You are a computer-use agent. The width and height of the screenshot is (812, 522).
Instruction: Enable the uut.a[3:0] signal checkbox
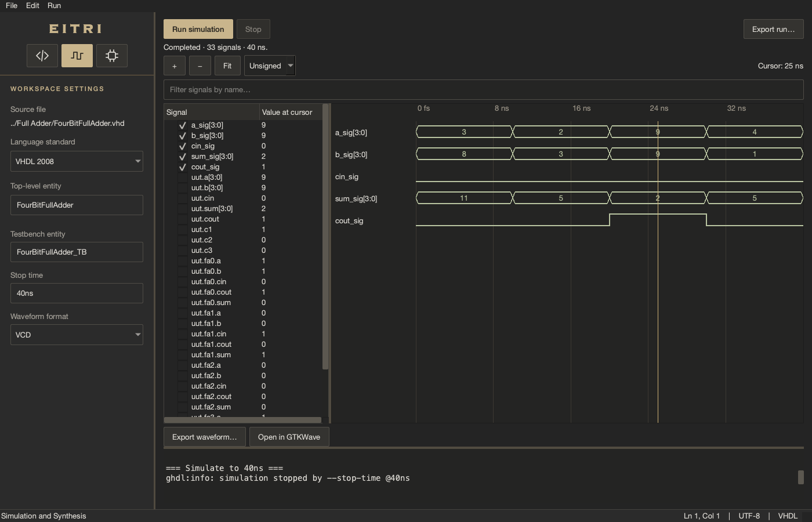(183, 177)
